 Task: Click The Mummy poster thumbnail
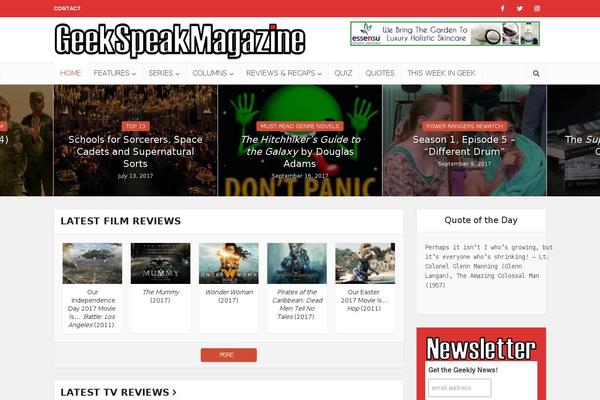(160, 263)
